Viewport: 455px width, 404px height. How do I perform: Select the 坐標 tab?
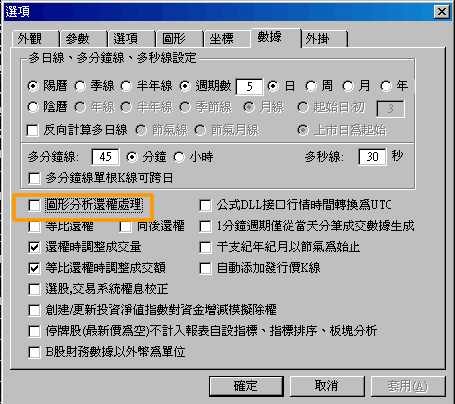click(x=227, y=39)
